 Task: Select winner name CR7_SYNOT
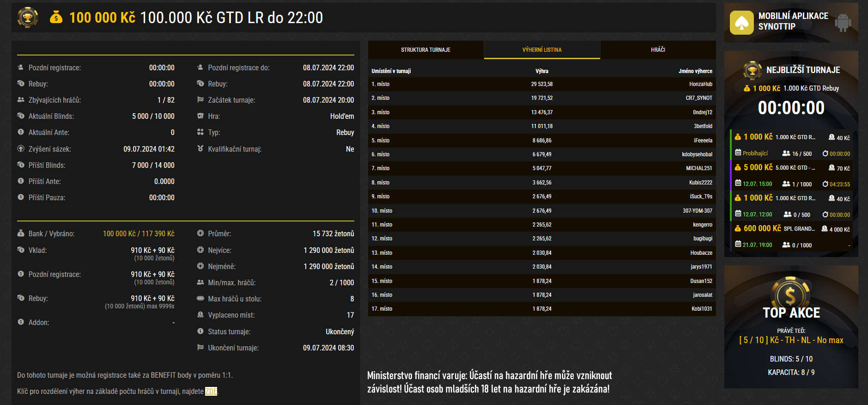pyautogui.click(x=699, y=98)
